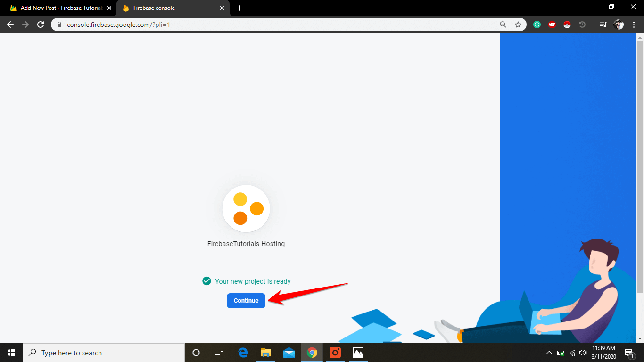Open the Grammarly extension
Image resolution: width=644 pixels, height=362 pixels.
click(537, 25)
